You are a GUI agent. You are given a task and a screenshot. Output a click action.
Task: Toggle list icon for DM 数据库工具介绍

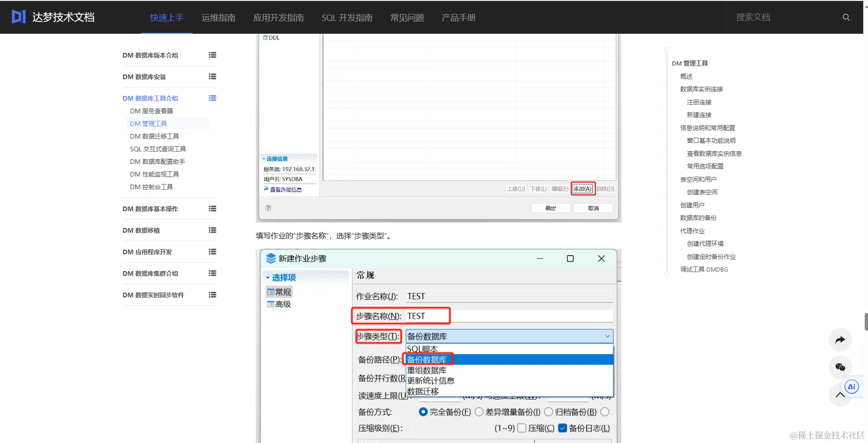coord(212,98)
